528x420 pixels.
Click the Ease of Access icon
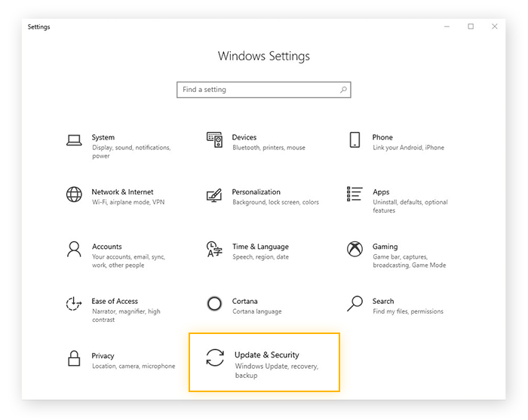[x=74, y=304]
